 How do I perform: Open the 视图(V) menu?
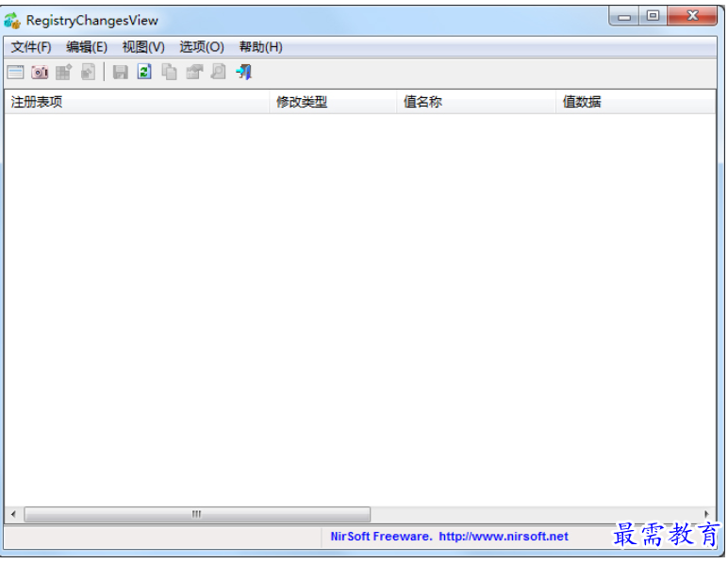point(143,47)
